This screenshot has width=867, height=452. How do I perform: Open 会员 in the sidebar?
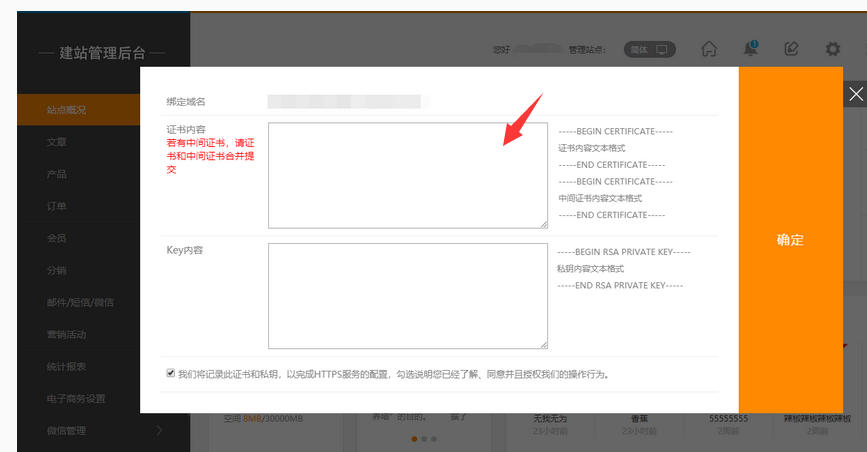56,238
